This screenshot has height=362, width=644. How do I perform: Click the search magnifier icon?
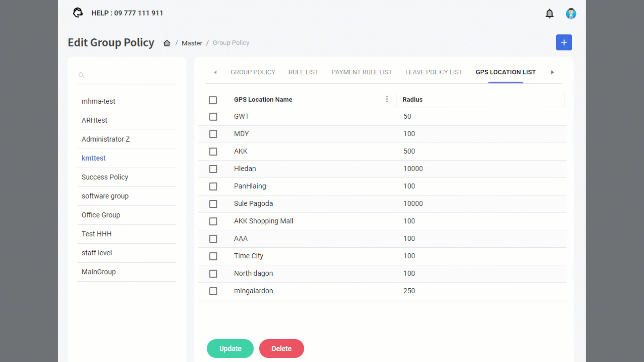82,75
